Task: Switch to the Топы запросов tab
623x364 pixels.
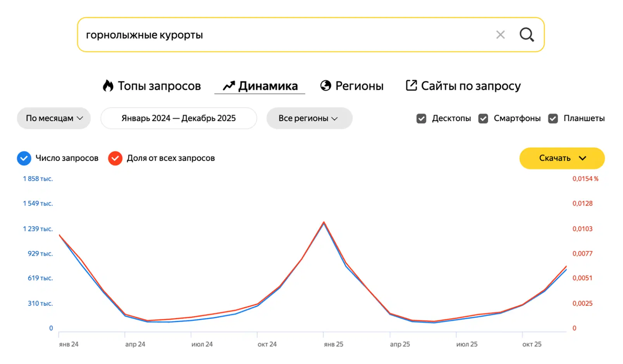Action: (152, 86)
